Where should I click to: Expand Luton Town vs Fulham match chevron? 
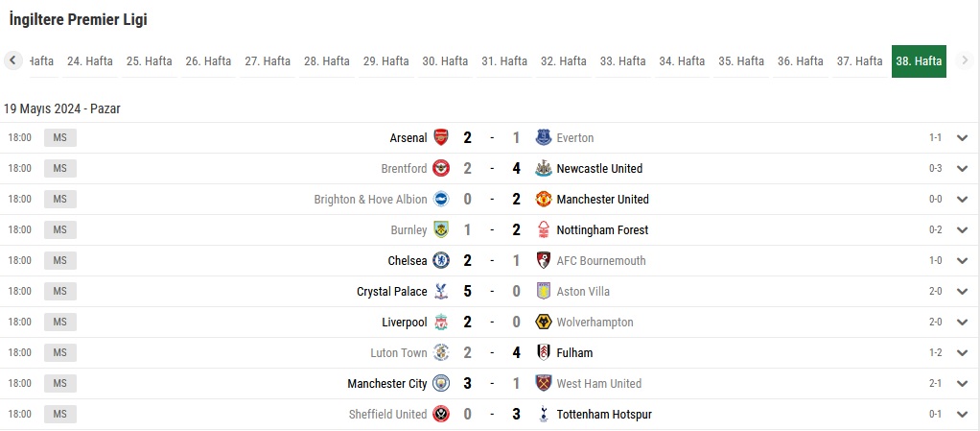click(962, 352)
